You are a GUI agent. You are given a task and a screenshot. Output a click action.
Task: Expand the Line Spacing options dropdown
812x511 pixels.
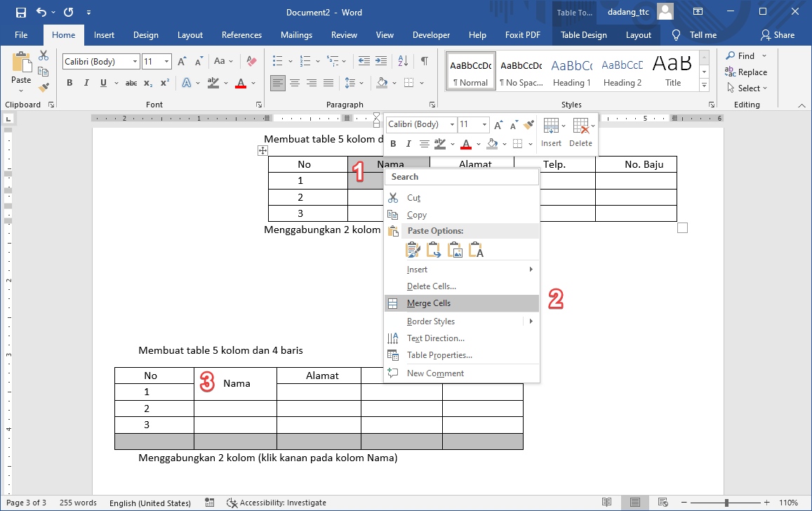360,83
